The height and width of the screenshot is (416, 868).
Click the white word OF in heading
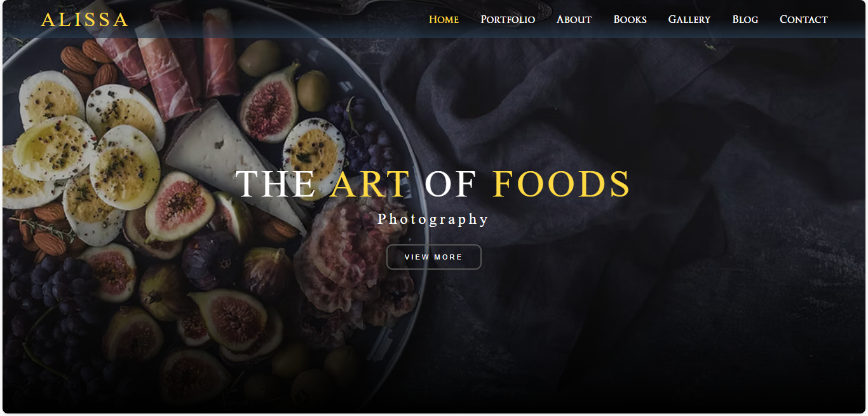tap(451, 184)
